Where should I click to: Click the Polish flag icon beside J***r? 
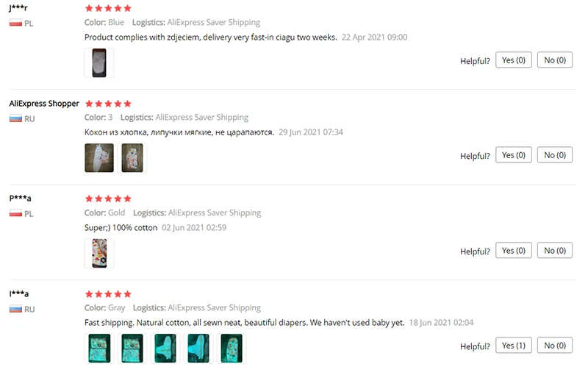click(x=15, y=24)
